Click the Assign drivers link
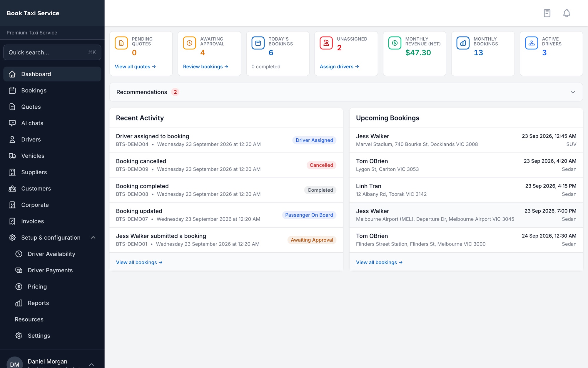Viewport: 588px width, 368px height. pyautogui.click(x=339, y=67)
